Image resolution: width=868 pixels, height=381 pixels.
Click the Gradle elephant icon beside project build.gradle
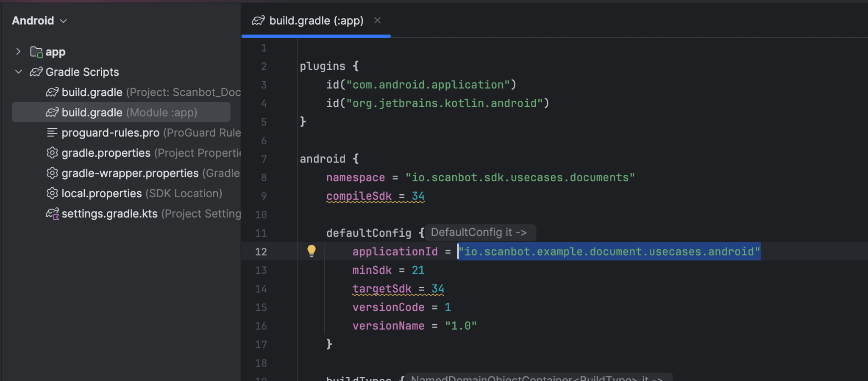click(52, 92)
